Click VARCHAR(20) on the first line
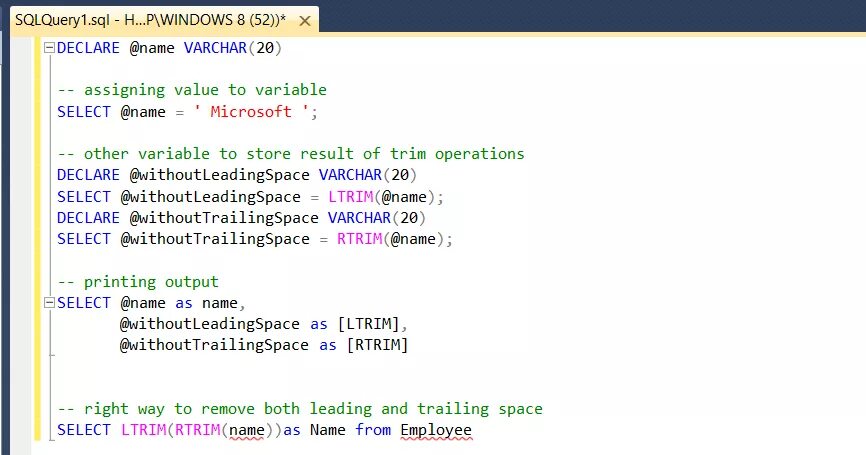The height and width of the screenshot is (455, 866). coord(233,48)
